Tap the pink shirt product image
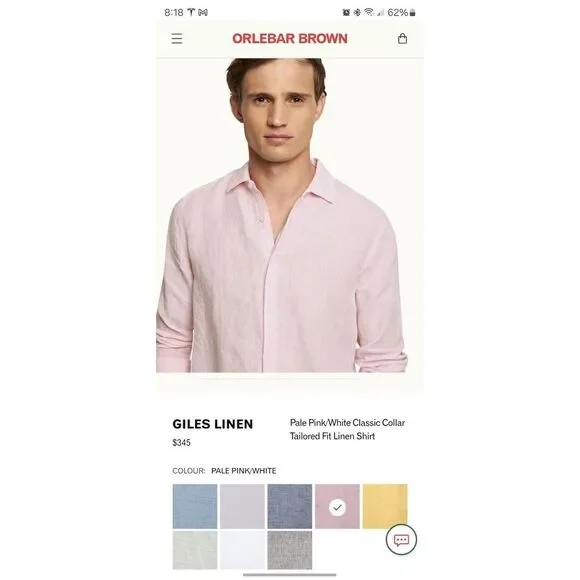This screenshot has width=580, height=580. (282, 215)
